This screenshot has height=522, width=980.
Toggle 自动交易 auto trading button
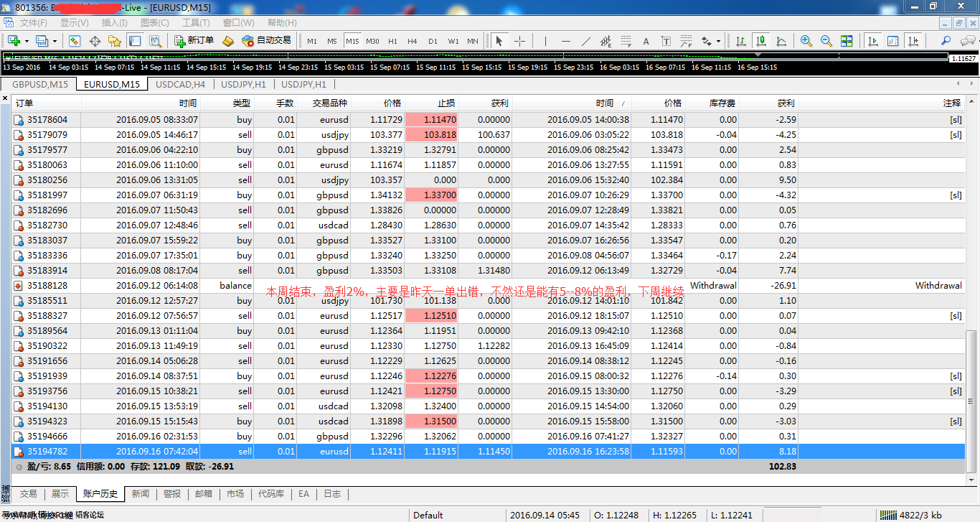click(x=266, y=41)
